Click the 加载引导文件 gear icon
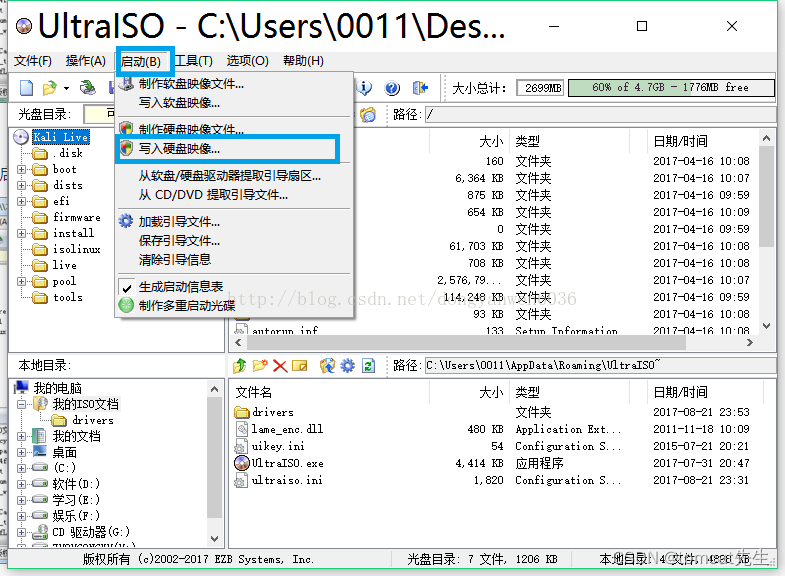 pyautogui.click(x=126, y=221)
